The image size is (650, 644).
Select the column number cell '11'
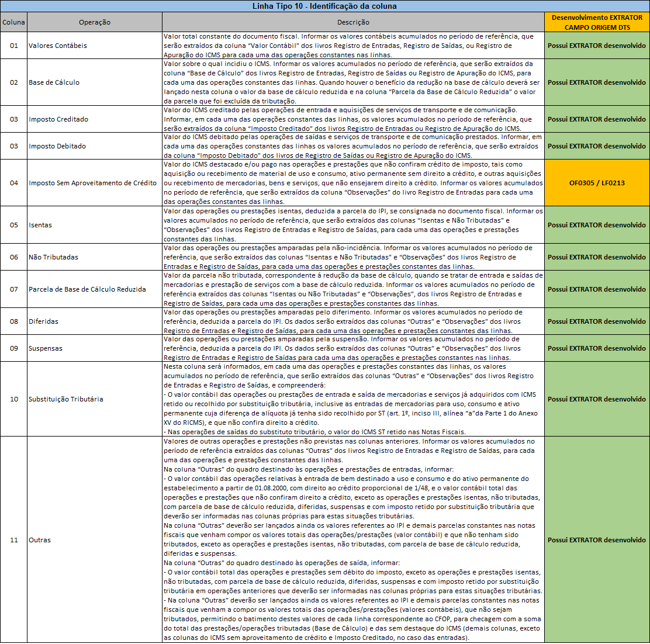click(x=13, y=539)
